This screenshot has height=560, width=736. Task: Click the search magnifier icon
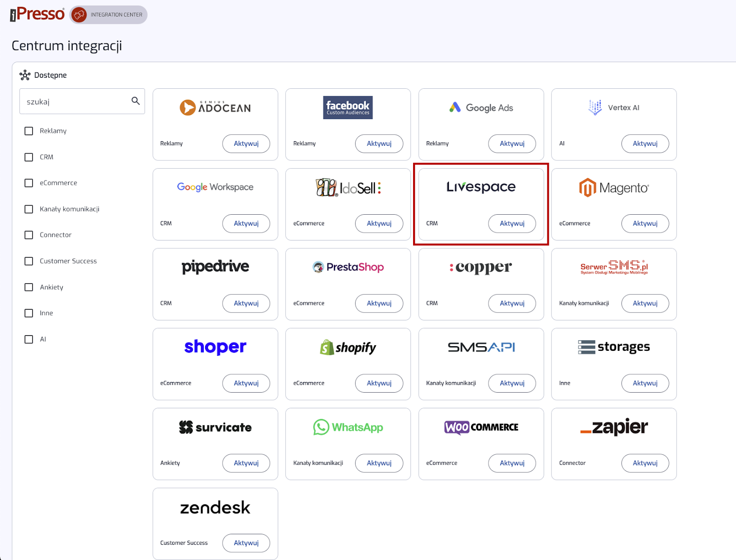point(135,101)
